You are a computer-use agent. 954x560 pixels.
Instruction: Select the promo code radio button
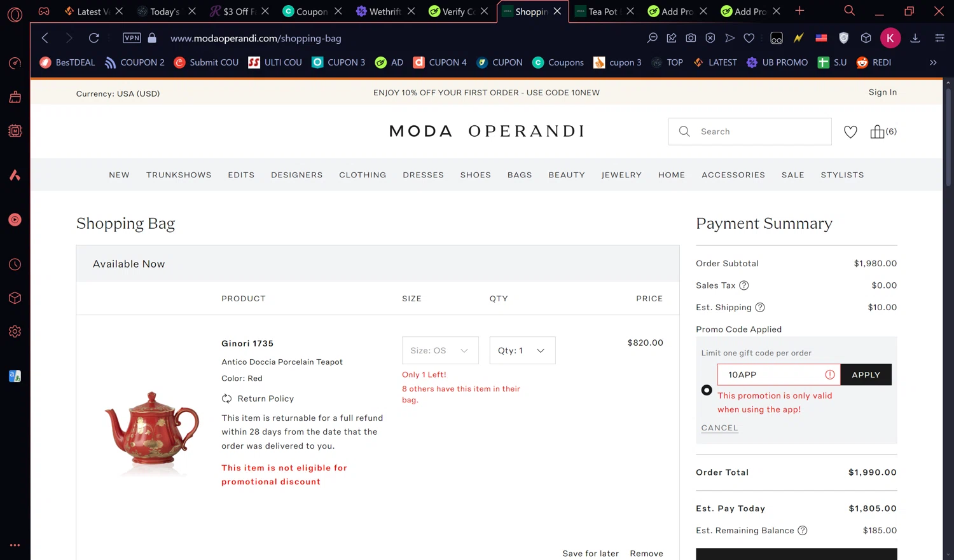[x=707, y=390]
